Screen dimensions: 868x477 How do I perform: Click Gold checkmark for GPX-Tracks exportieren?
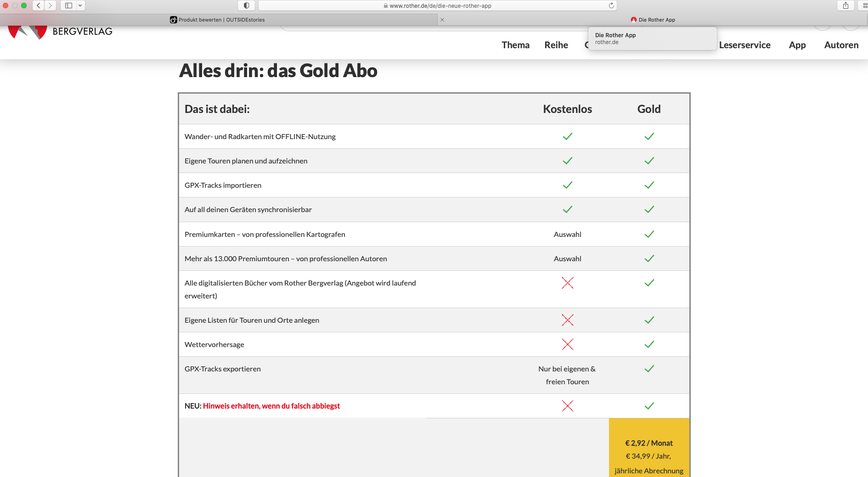pos(649,369)
